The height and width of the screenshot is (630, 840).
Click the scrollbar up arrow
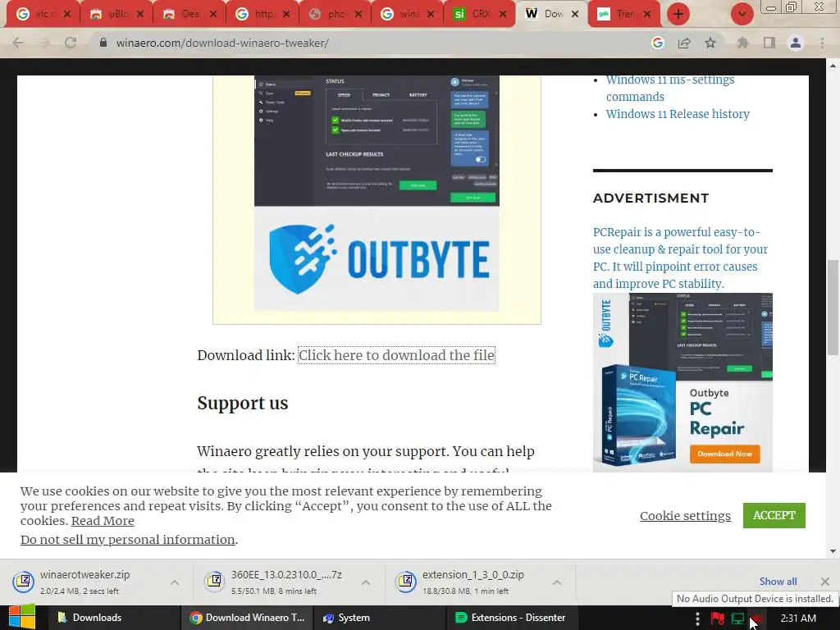coord(833,66)
